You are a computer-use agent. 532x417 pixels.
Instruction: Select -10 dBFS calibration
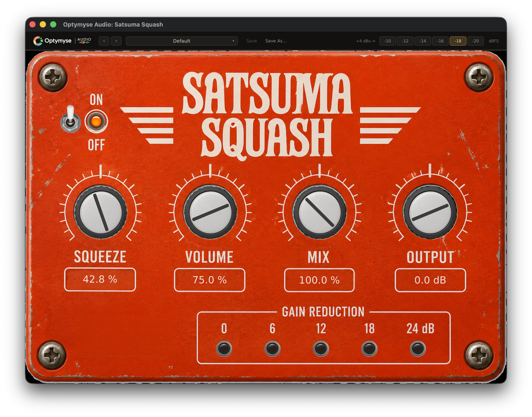coord(388,41)
